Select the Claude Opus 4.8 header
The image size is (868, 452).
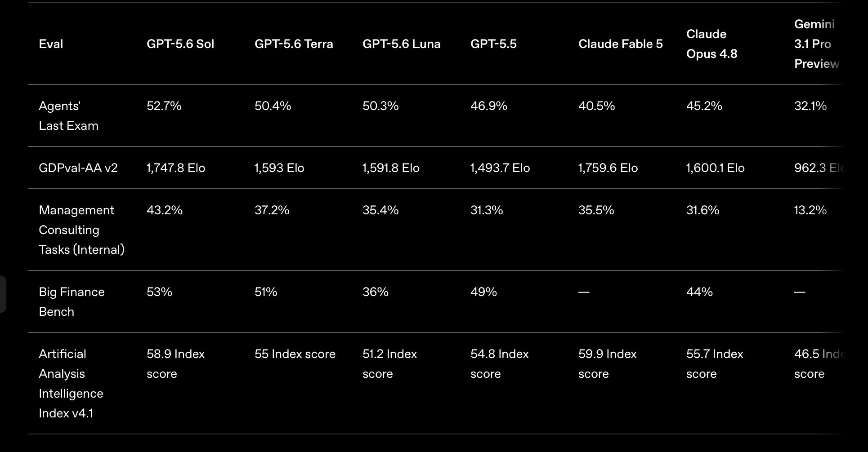tap(711, 44)
